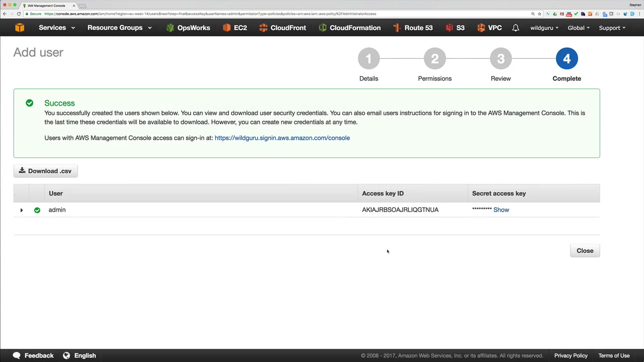Open the wildguru console sign-in link
The height and width of the screenshot is (362, 644).
pyautogui.click(x=282, y=138)
